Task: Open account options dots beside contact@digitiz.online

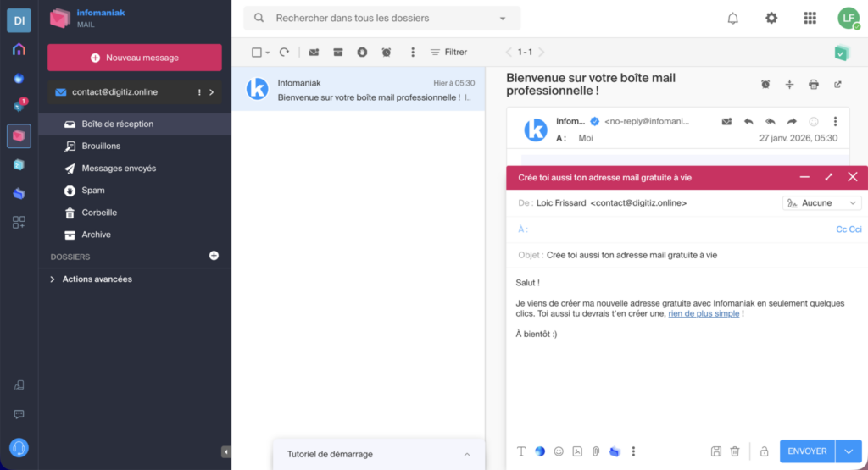Action: (x=199, y=92)
